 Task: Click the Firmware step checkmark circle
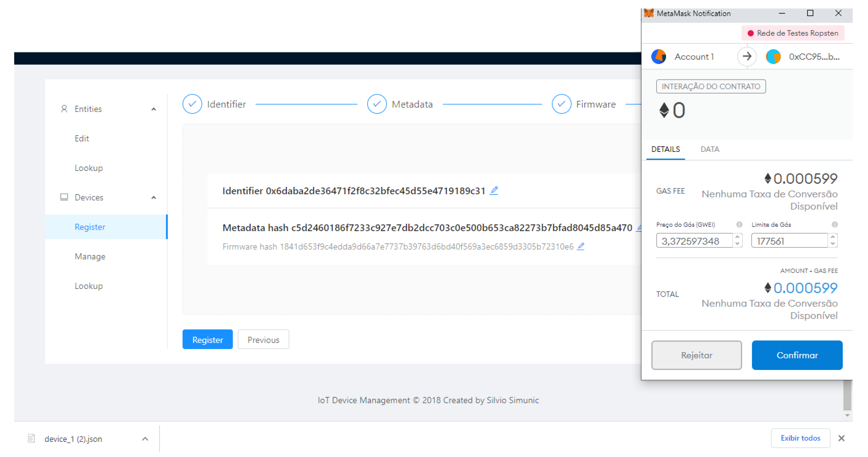tap(561, 104)
